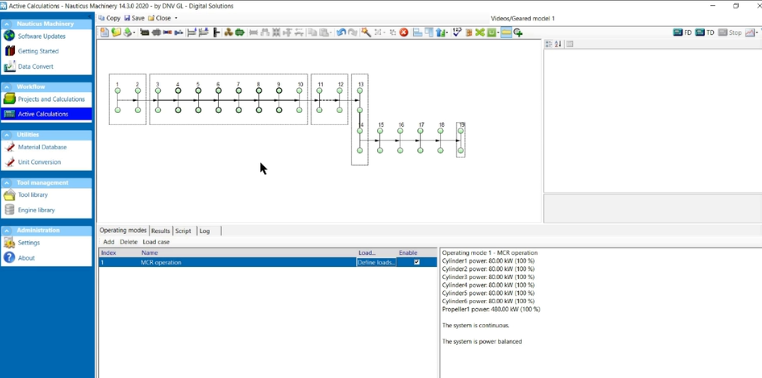Open the Log tab
The image size is (762, 378).
205,231
